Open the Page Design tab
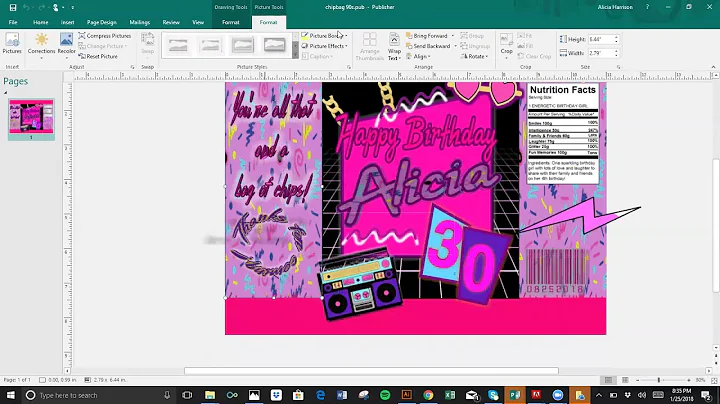Viewport: 720px width, 404px height. 101,22
